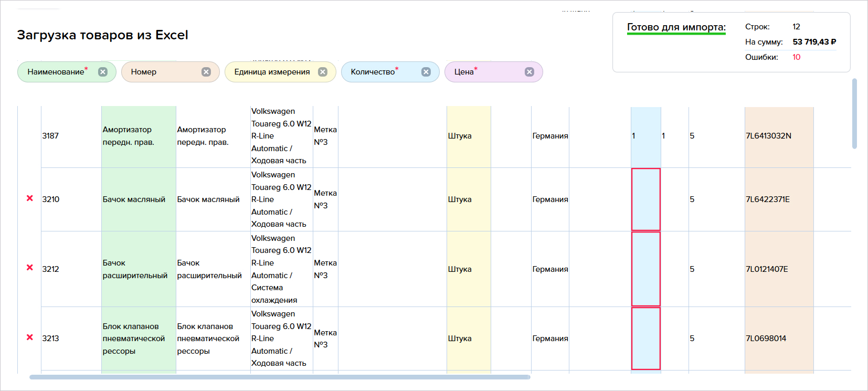This screenshot has height=391, width=868.
Task: Click 'Германия' cell in row 3210
Action: pyautogui.click(x=550, y=199)
